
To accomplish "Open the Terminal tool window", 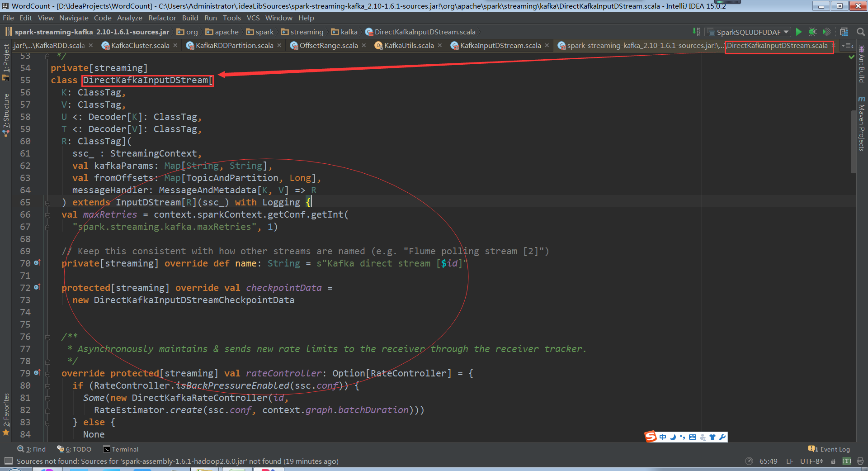I will pyautogui.click(x=121, y=449).
